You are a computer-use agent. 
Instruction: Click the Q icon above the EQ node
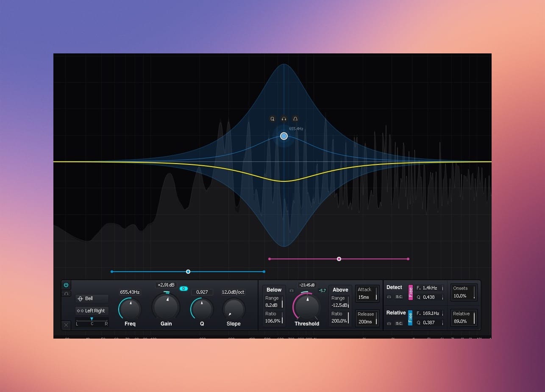coord(272,119)
